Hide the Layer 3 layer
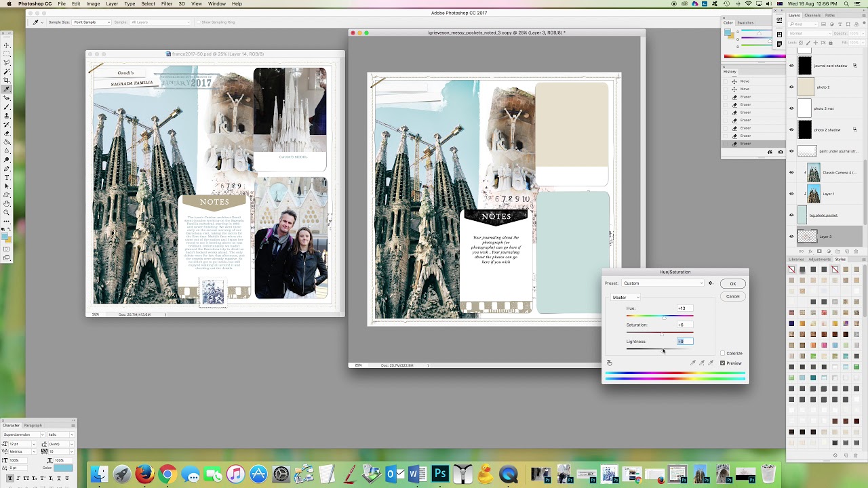The height and width of the screenshot is (488, 868). coord(791,237)
